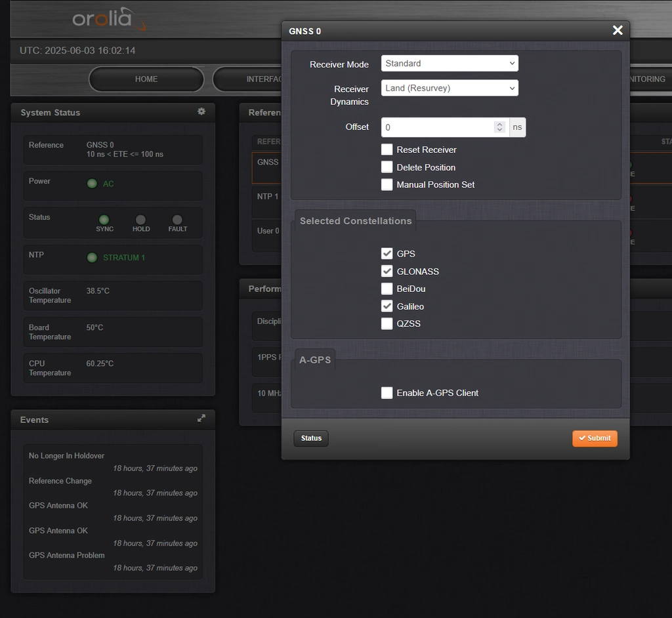
Task: Click the 'GNSS 0' reference value
Action: click(100, 145)
